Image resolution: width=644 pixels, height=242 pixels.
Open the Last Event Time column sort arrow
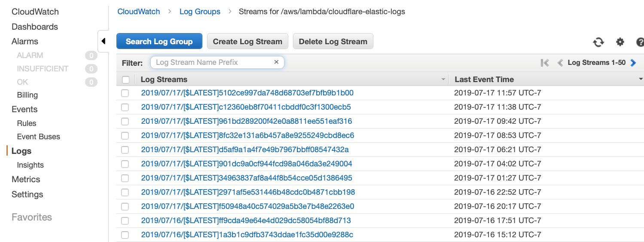click(x=641, y=80)
